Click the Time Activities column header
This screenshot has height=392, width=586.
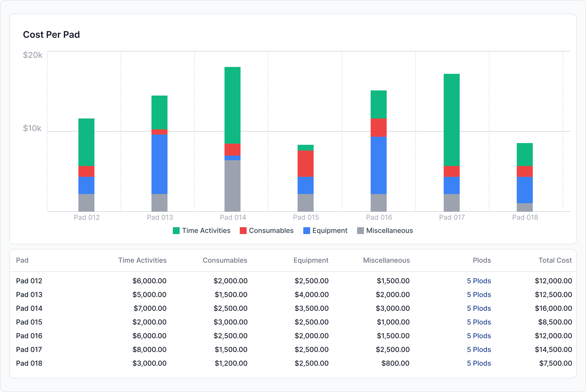point(142,260)
